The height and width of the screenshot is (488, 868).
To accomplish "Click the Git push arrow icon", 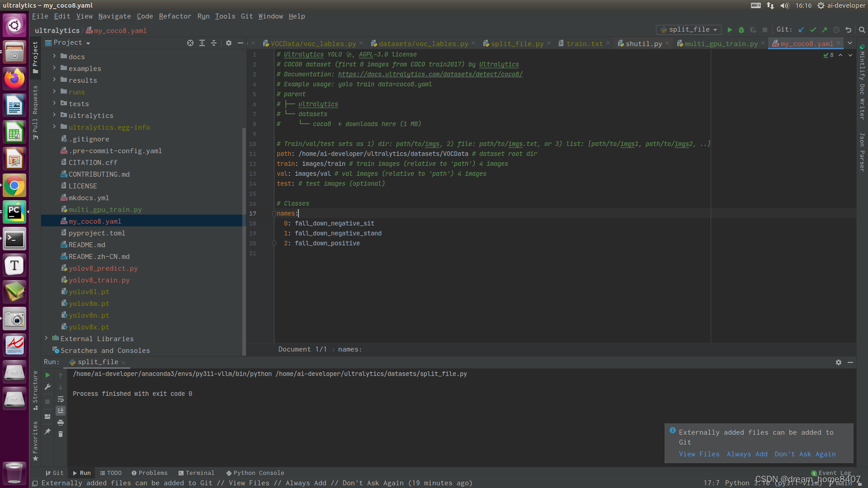I will 825,30.
